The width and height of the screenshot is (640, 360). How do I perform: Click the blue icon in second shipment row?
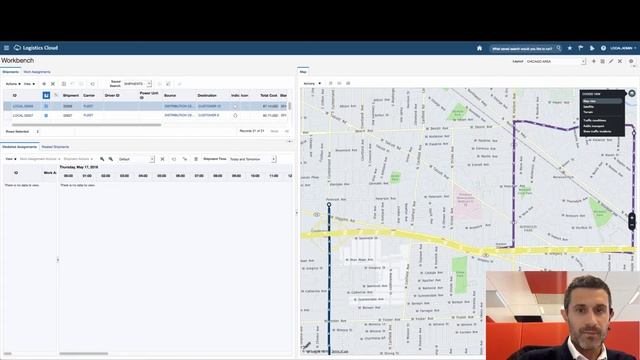(46, 116)
